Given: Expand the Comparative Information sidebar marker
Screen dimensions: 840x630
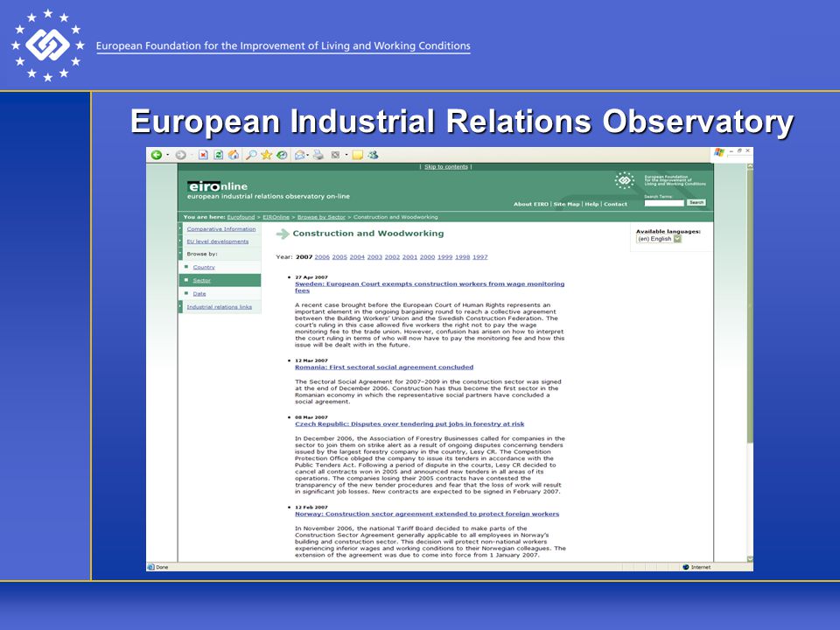Looking at the screenshot, I should (x=180, y=228).
